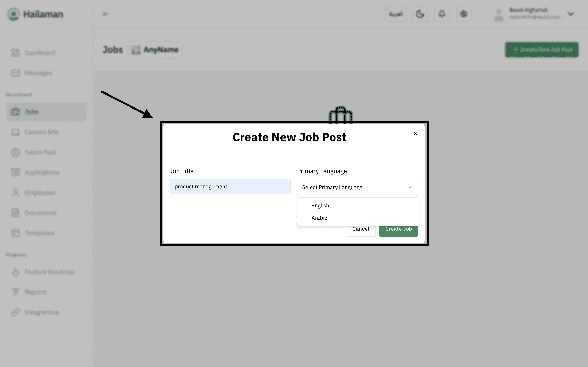Go to Messages in the sidebar
588x367 pixels.
pyautogui.click(x=38, y=73)
